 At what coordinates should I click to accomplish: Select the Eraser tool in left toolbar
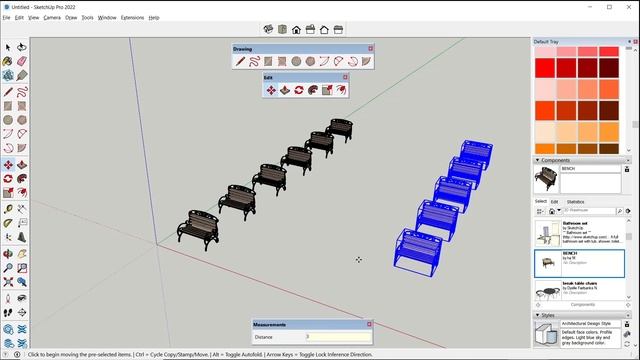22,61
